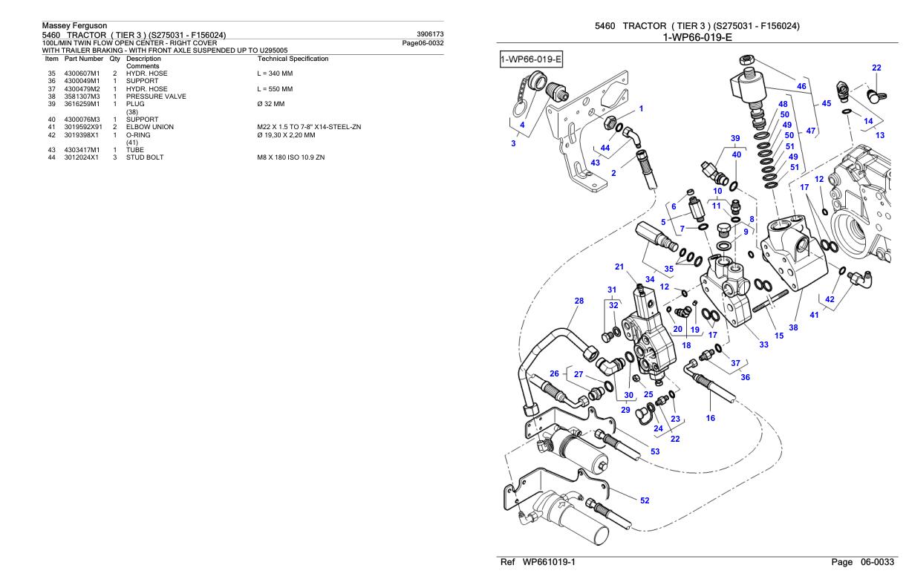Image resolution: width=909 pixels, height=588 pixels.
Task: Click callout number 34
Action: [x=649, y=279]
